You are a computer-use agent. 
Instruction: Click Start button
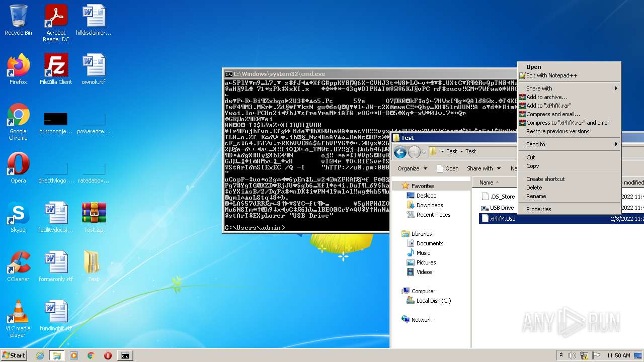[14, 355]
